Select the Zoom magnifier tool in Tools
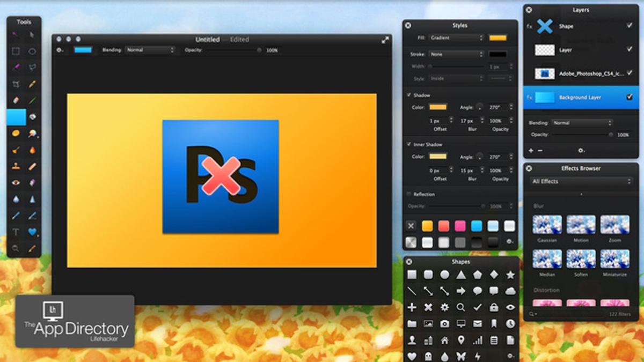Viewport: 644px width, 362px height. tap(16, 248)
